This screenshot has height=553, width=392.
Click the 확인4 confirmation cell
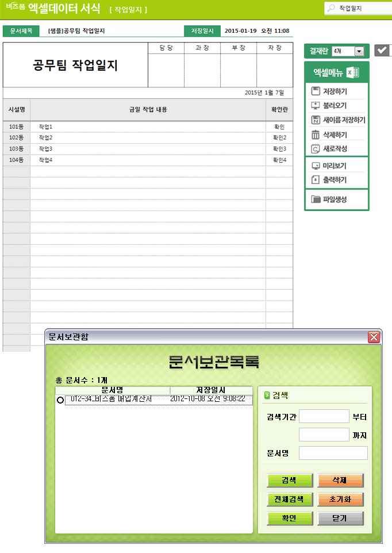tap(279, 160)
